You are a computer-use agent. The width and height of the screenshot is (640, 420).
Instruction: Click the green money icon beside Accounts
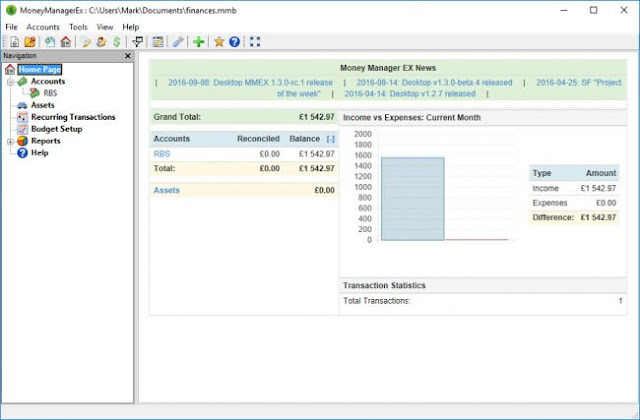(22, 81)
